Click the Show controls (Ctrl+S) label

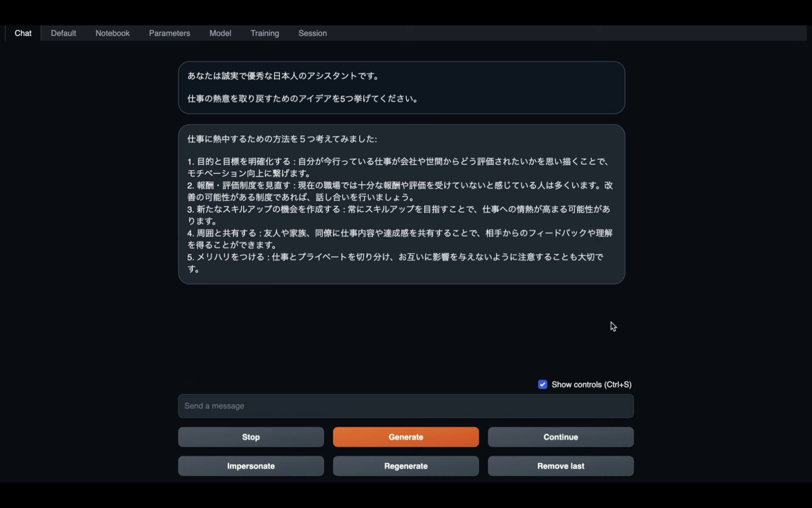tap(591, 384)
